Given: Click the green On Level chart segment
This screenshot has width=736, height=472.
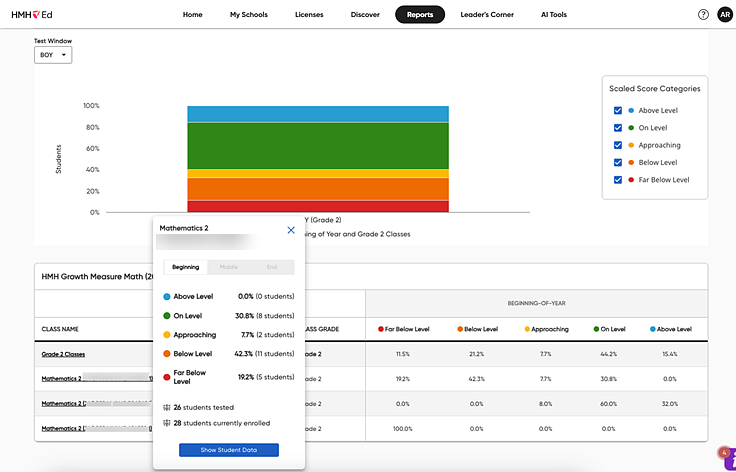Looking at the screenshot, I should coord(318,146).
